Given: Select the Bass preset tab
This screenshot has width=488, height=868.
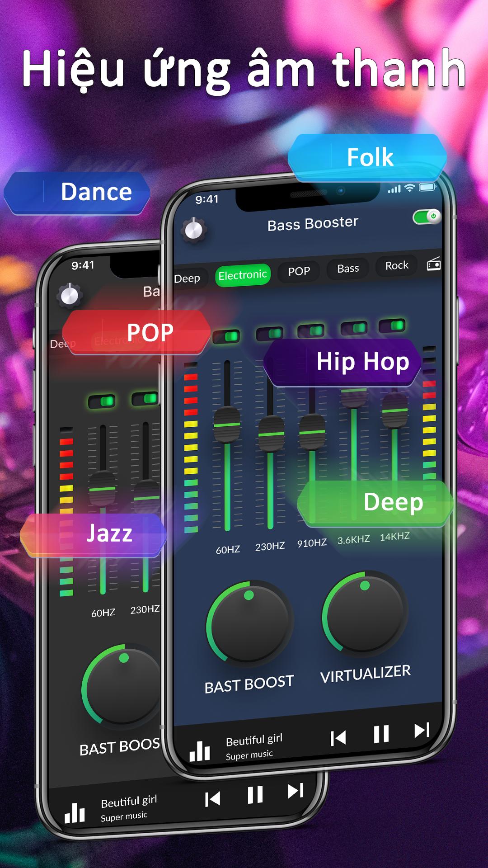Looking at the screenshot, I should click(x=348, y=269).
